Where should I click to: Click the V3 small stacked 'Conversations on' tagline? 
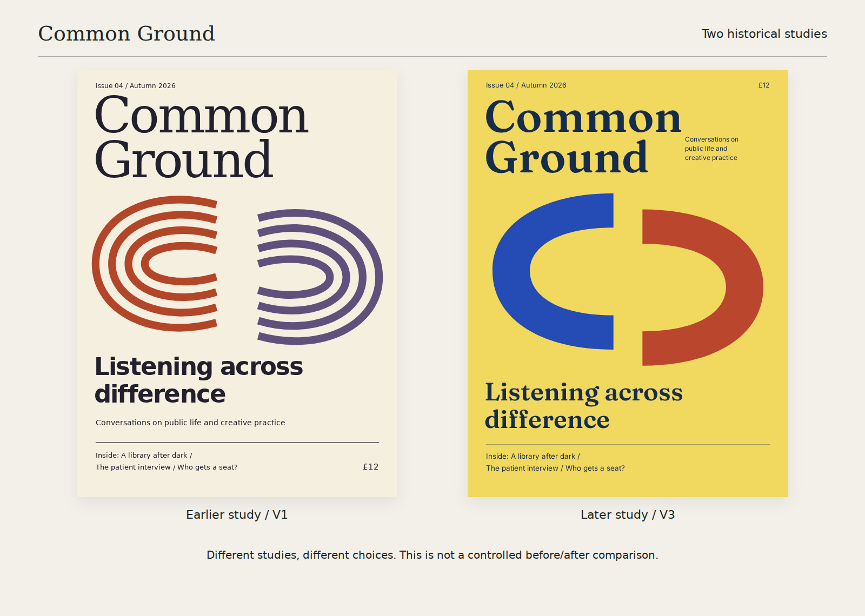pyautogui.click(x=711, y=149)
